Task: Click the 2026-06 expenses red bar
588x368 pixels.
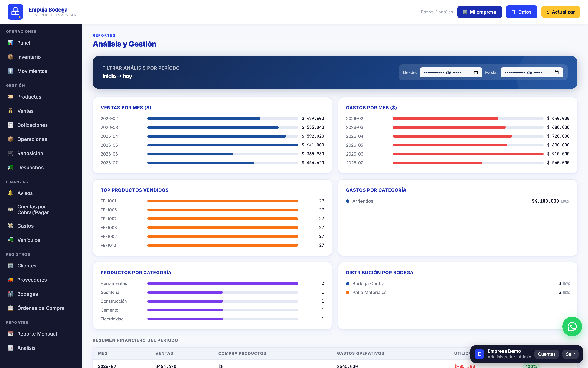Action: coord(468,154)
